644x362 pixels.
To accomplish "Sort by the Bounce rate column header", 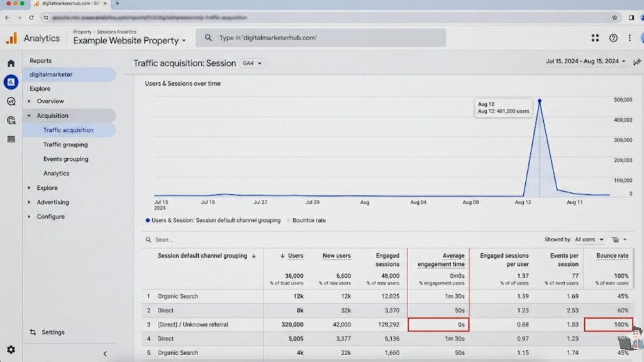I will pos(612,256).
